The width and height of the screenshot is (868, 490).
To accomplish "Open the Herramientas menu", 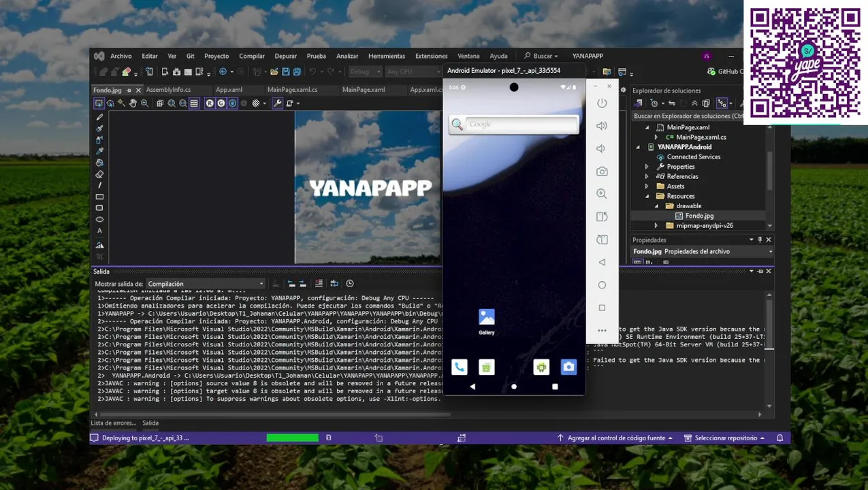I will pos(387,56).
